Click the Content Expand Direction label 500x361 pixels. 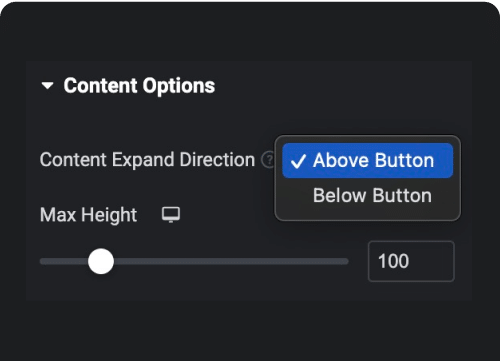point(147,160)
